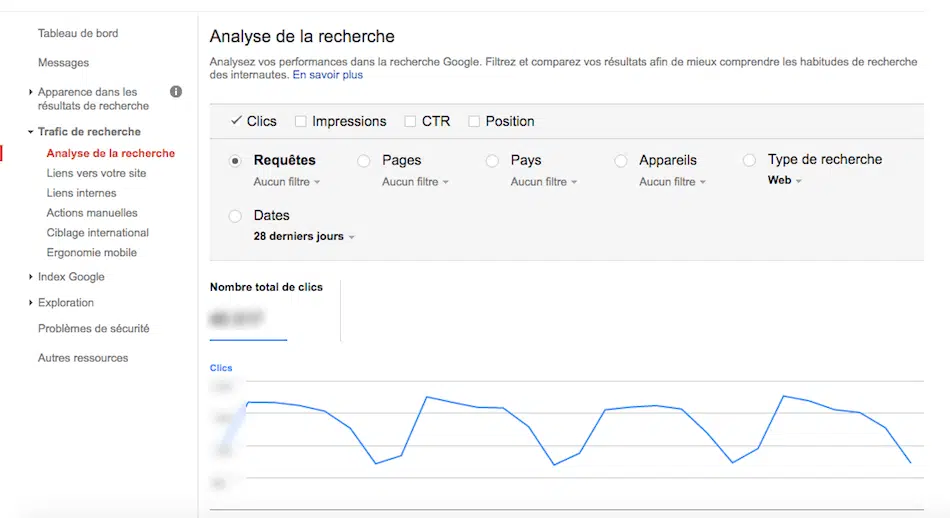Viewport: 950px width, 518px height.
Task: Click the En savoir plus link
Action: 328,75
